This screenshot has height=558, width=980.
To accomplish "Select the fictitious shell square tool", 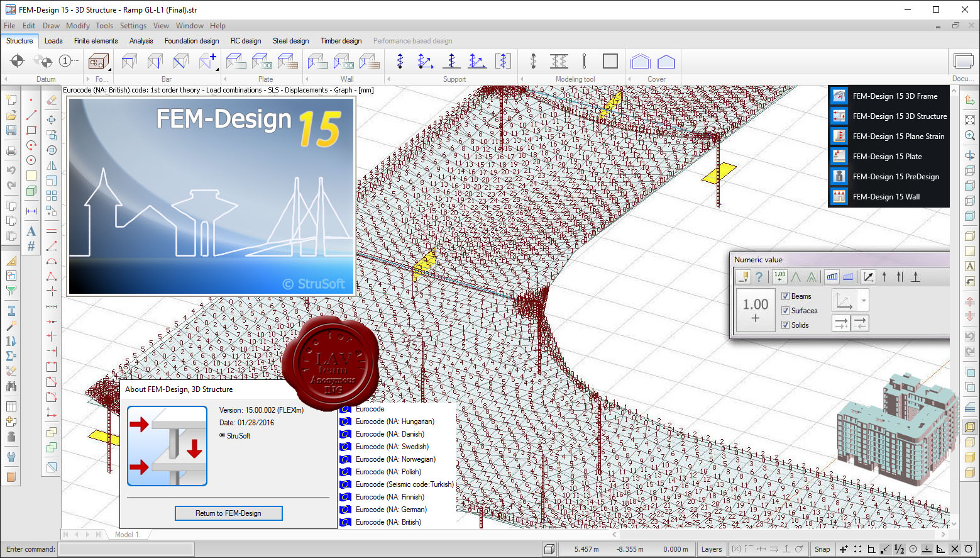I will 610,61.
